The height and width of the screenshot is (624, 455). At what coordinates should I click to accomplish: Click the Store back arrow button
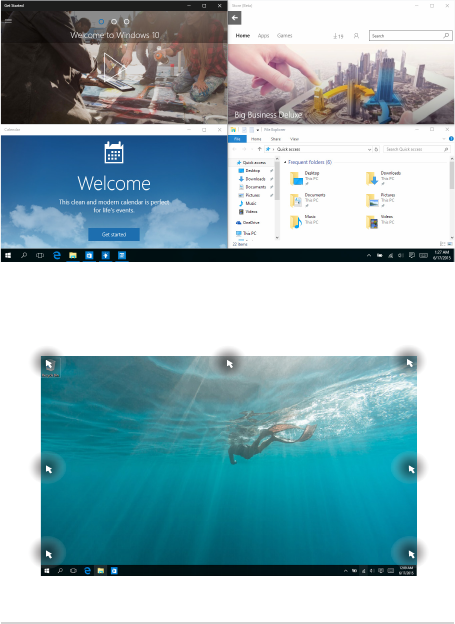pos(235,18)
